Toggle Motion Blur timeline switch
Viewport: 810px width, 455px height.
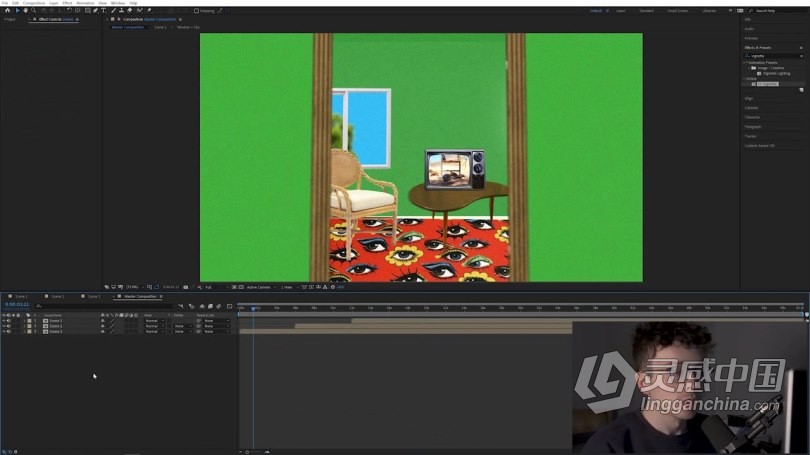[219, 306]
